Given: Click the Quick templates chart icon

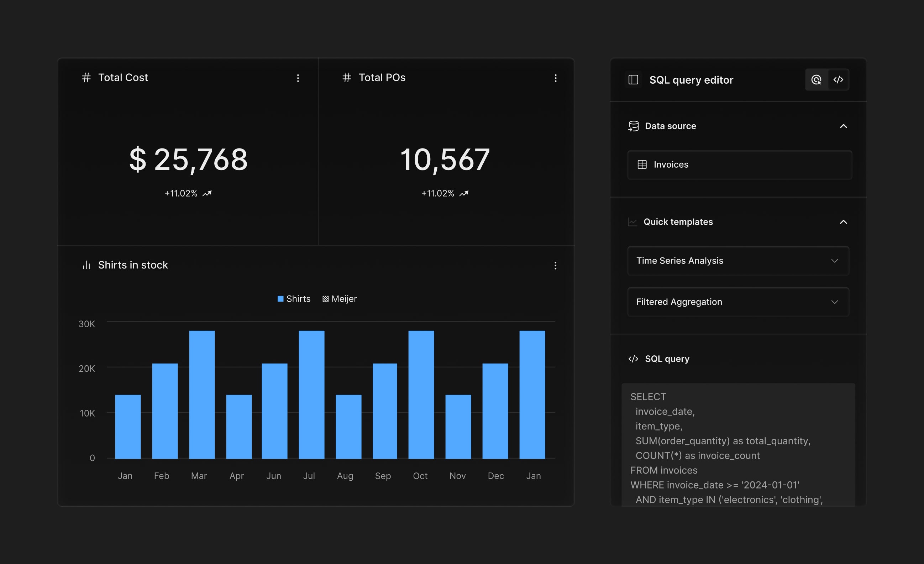Looking at the screenshot, I should click(632, 222).
